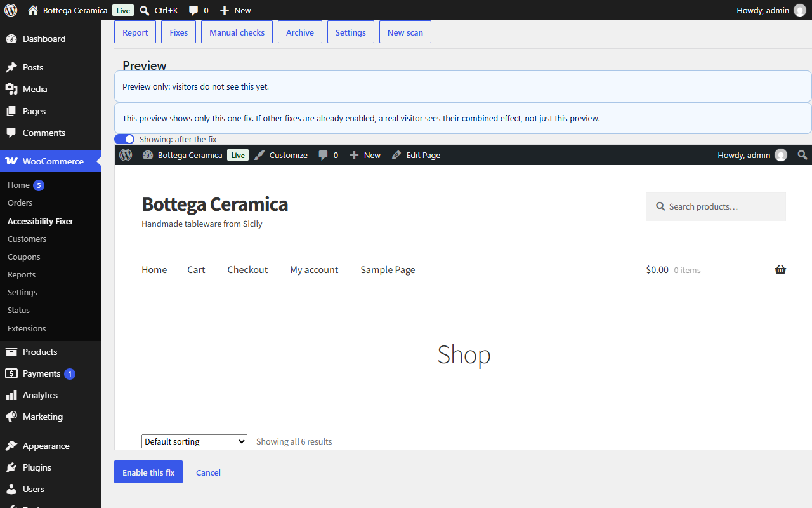The width and height of the screenshot is (812, 508).
Task: Open Media library in the sidebar
Action: coord(51,89)
